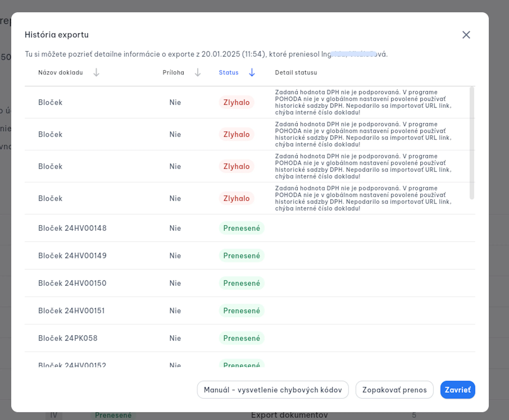Click the Nie attachment cell for Bloček 24HV00151
This screenshot has height=420, width=509.
click(175, 310)
